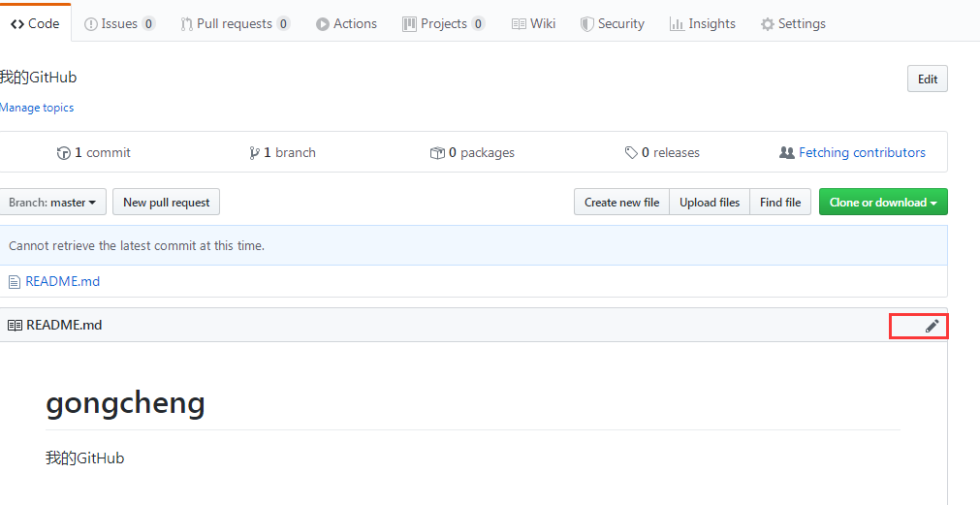Viewport: 980px width, 505px height.
Task: Go to the Actions tab
Action: coord(346,24)
